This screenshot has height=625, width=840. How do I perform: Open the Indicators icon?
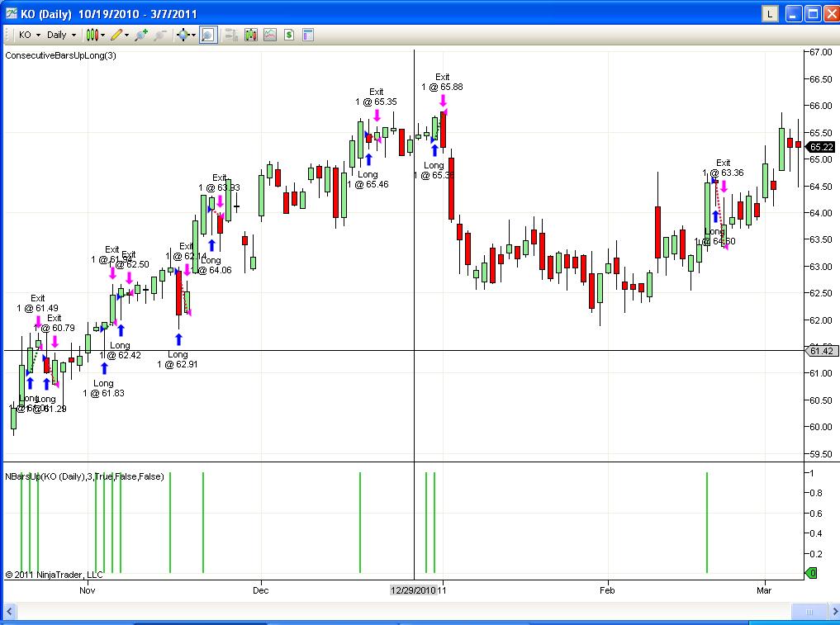(270, 35)
